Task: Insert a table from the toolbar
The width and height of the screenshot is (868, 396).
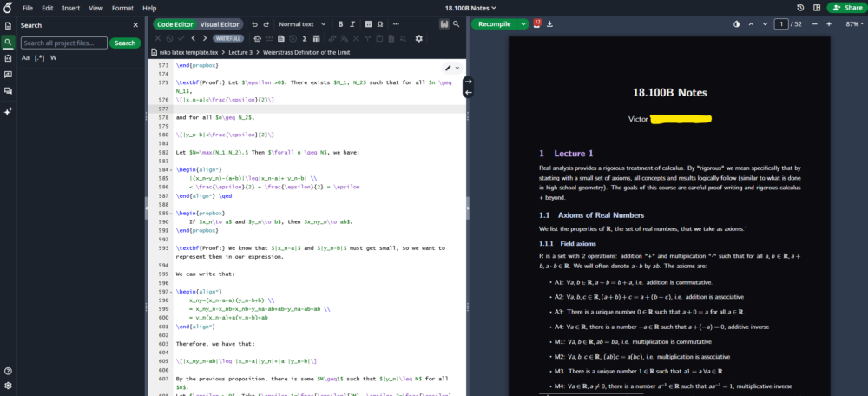Action: click(368, 24)
